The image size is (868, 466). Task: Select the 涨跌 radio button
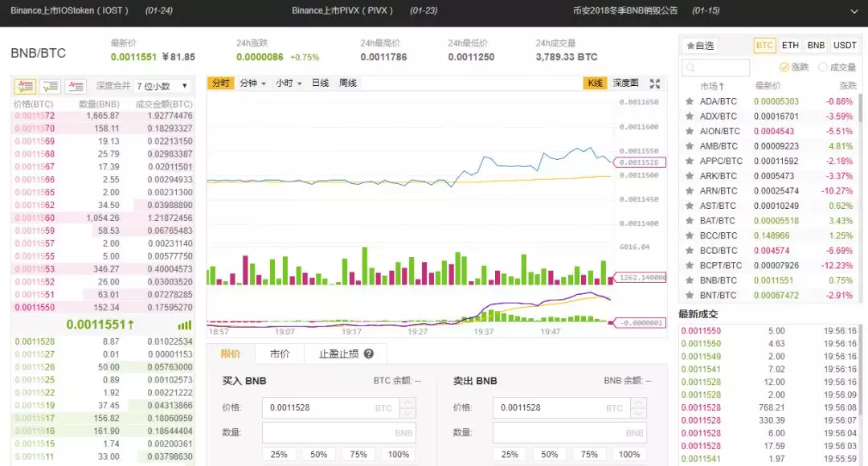[x=784, y=67]
